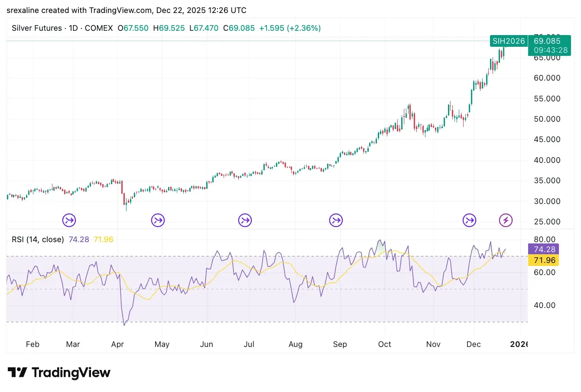Viewport: 581px width, 392px height.
Task: Click the contract rollover icon near December
Action: tap(469, 220)
